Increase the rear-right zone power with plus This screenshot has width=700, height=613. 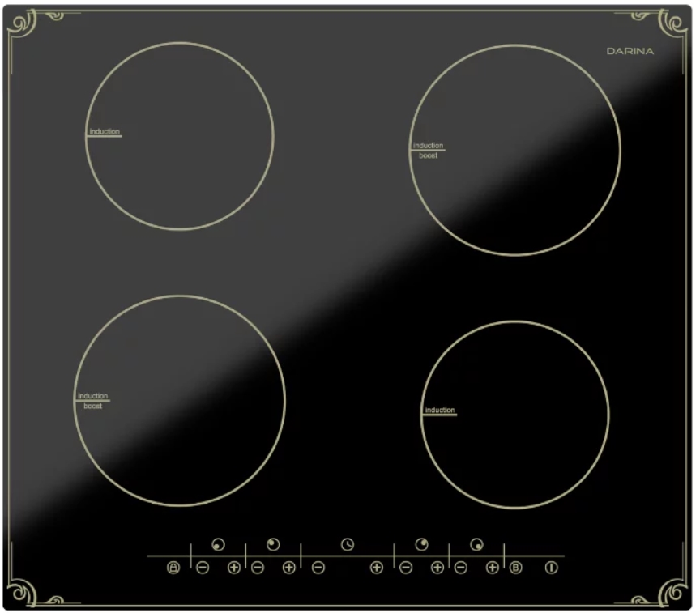[x=437, y=568]
